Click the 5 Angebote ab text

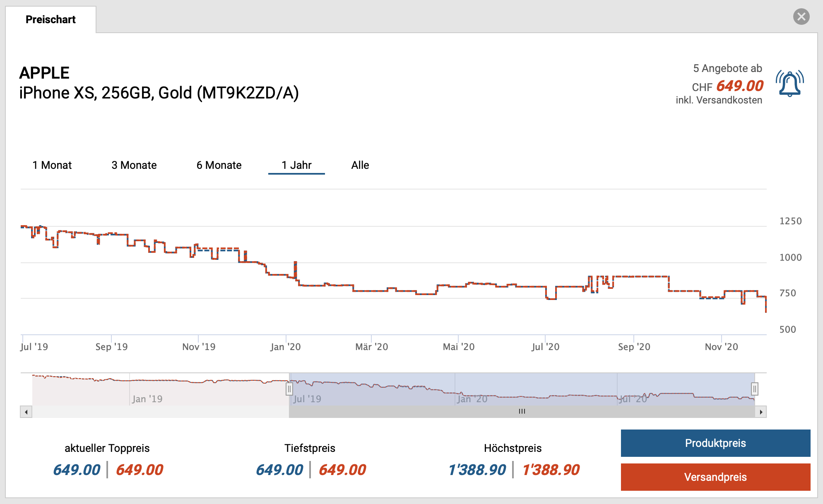(727, 68)
